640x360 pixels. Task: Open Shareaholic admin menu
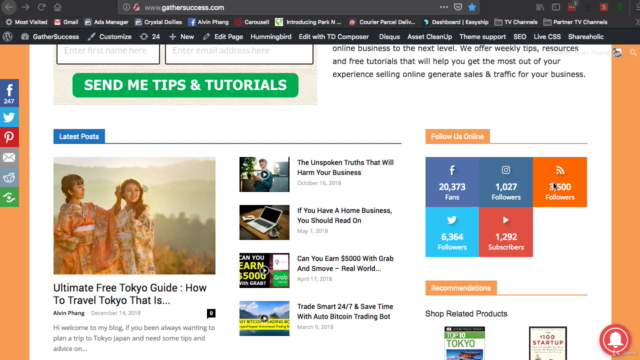tap(586, 37)
